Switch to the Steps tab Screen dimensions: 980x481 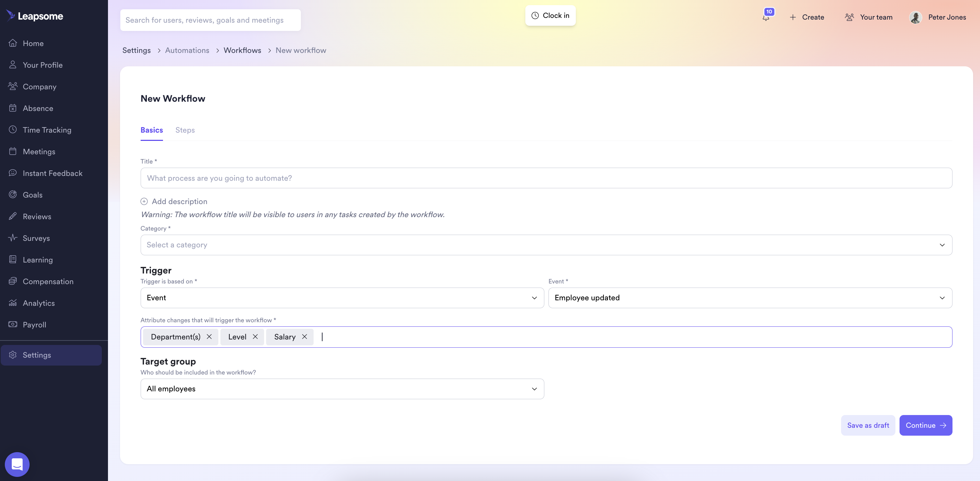185,130
